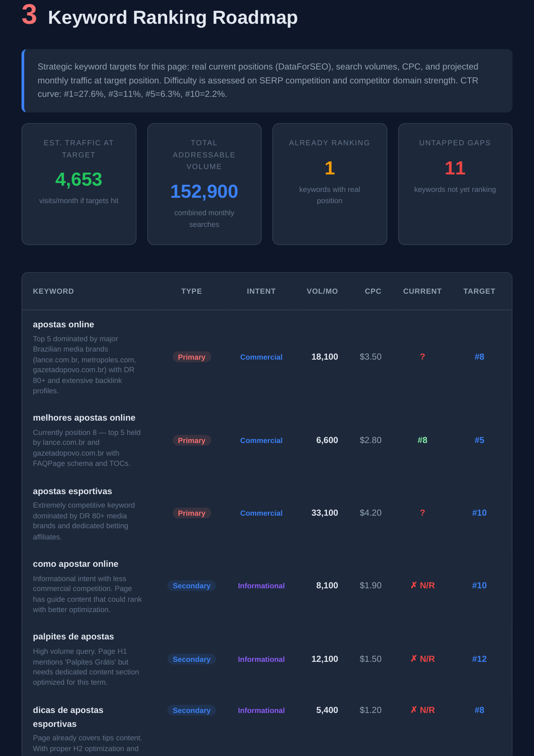The width and height of the screenshot is (534, 756).
Task: Click the 5,400 volume cell
Action: [327, 710]
